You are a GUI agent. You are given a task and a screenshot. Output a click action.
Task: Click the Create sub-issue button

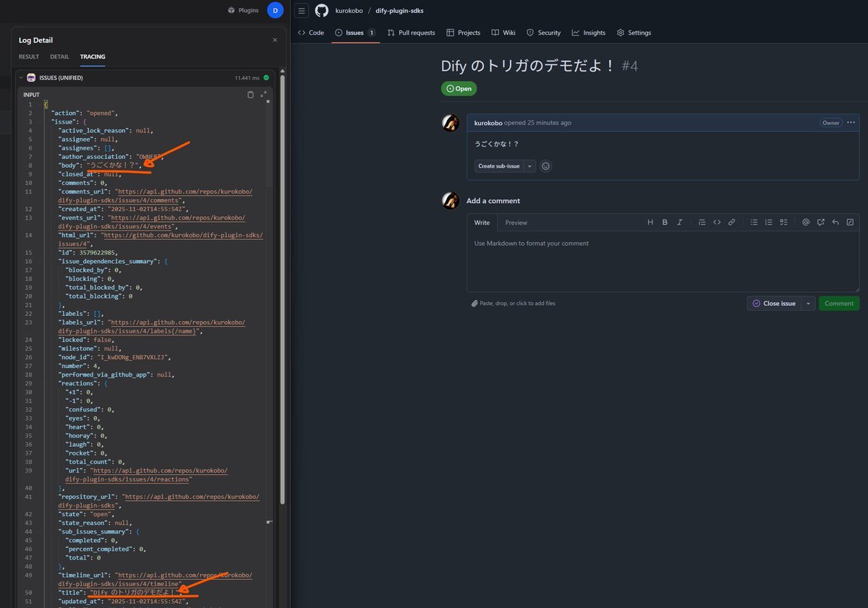click(x=499, y=166)
